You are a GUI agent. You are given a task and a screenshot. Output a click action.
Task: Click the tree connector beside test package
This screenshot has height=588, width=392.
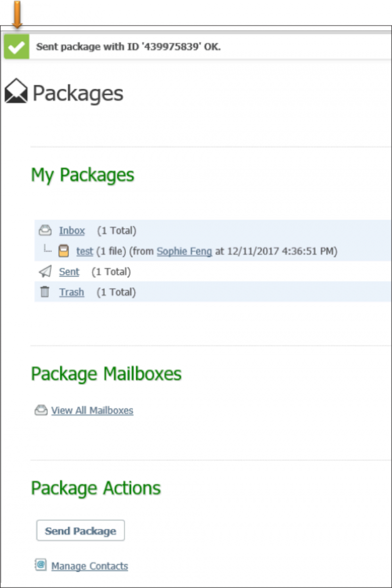coord(48,250)
